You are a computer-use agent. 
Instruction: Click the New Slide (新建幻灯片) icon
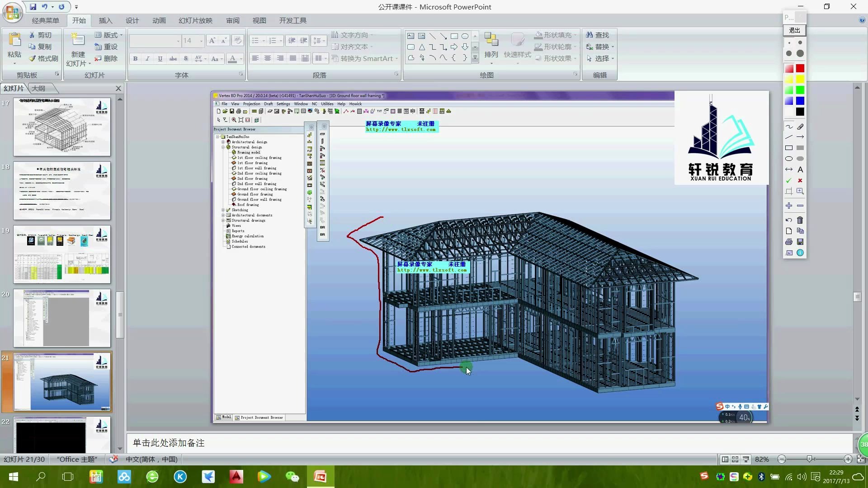[78, 40]
